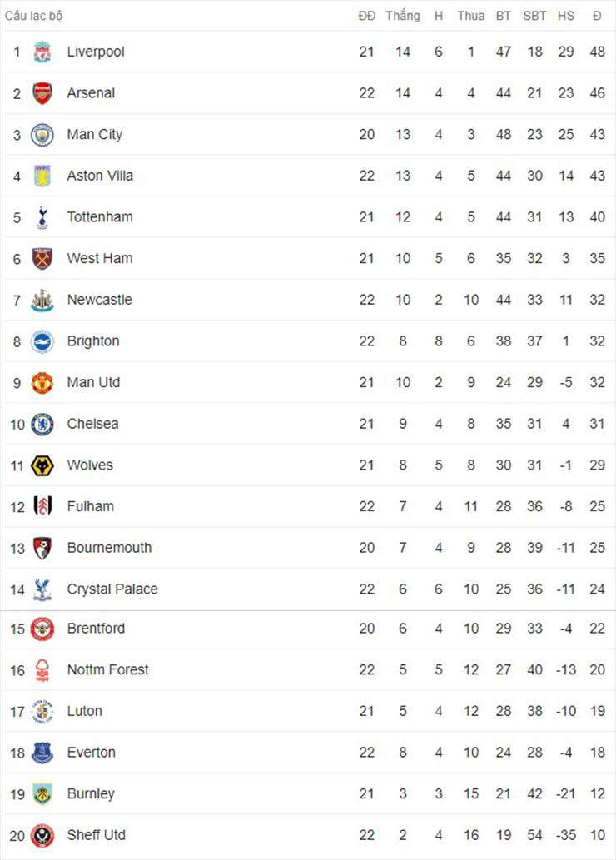Click the Chelsea club badge icon
The width and height of the screenshot is (616, 860).
click(x=42, y=424)
